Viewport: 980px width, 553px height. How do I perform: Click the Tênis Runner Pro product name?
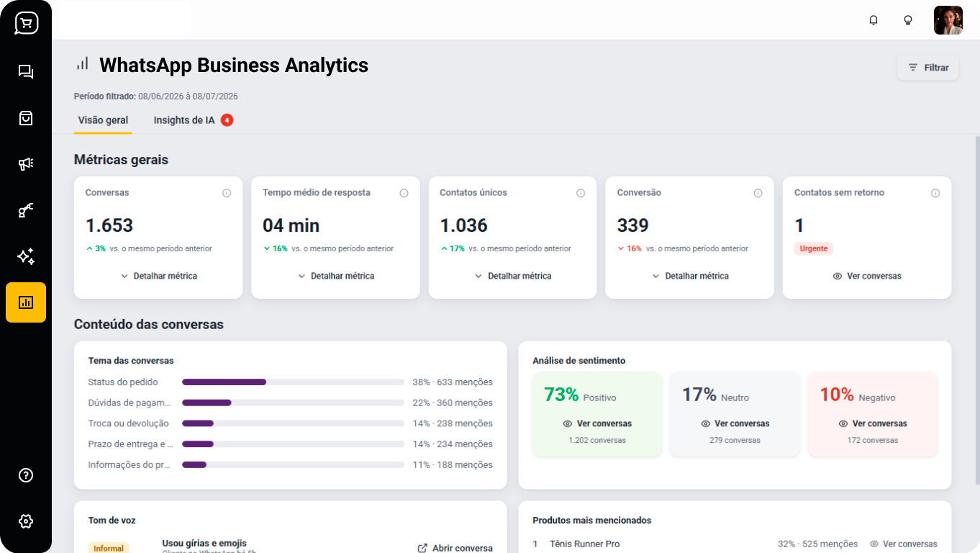(584, 544)
